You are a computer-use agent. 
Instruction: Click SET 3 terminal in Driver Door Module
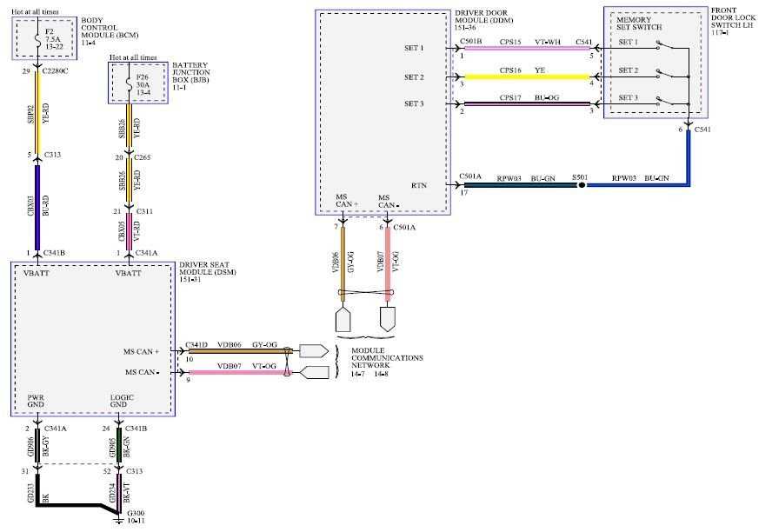[x=414, y=103]
